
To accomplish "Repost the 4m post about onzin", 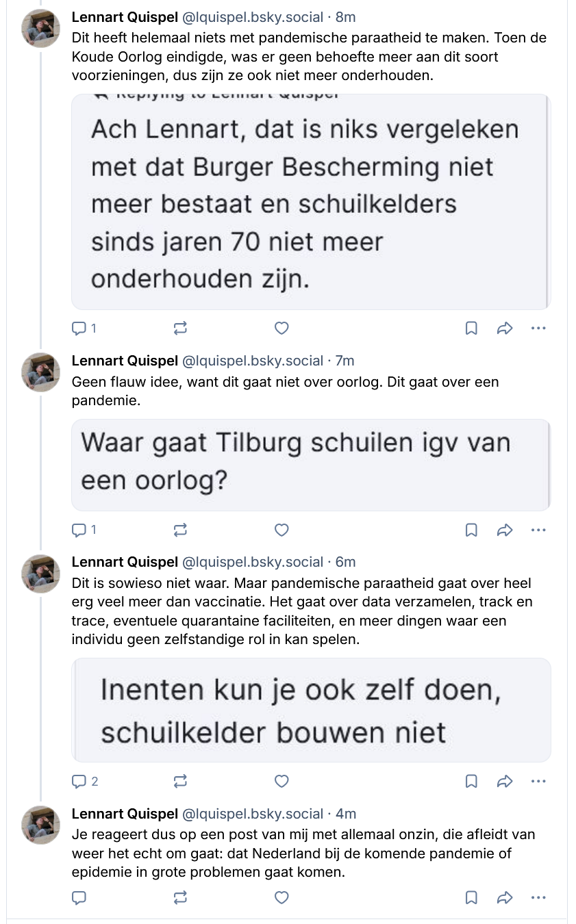I will click(x=180, y=897).
